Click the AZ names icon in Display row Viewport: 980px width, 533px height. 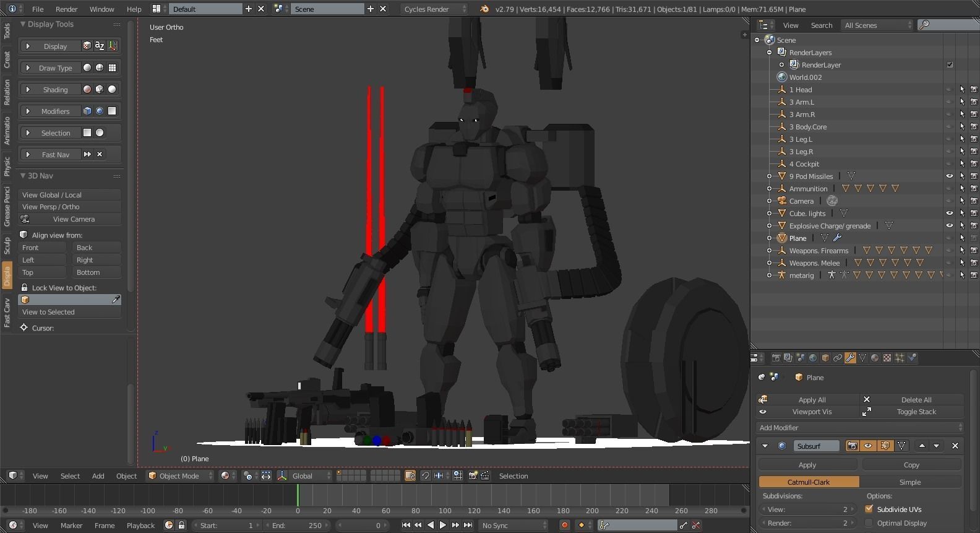[100, 46]
